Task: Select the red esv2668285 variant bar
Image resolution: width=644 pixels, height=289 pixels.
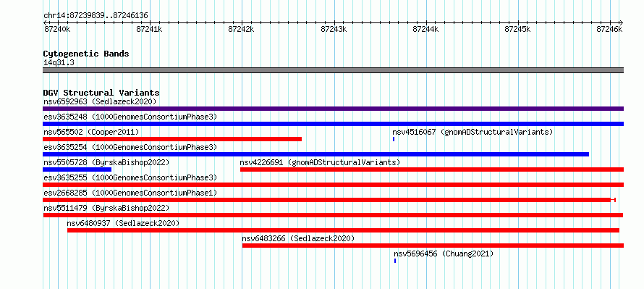Action: tap(329, 200)
